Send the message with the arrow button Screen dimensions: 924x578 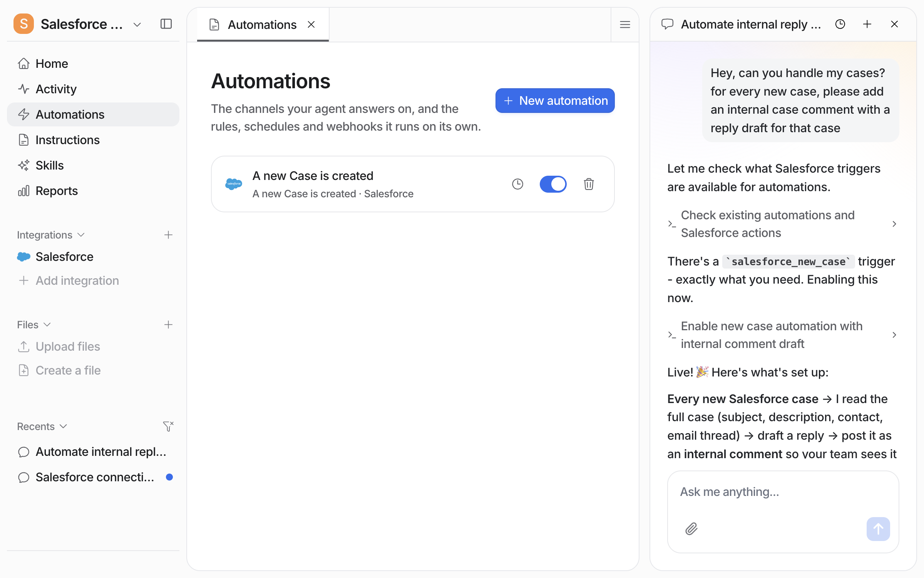(x=878, y=529)
